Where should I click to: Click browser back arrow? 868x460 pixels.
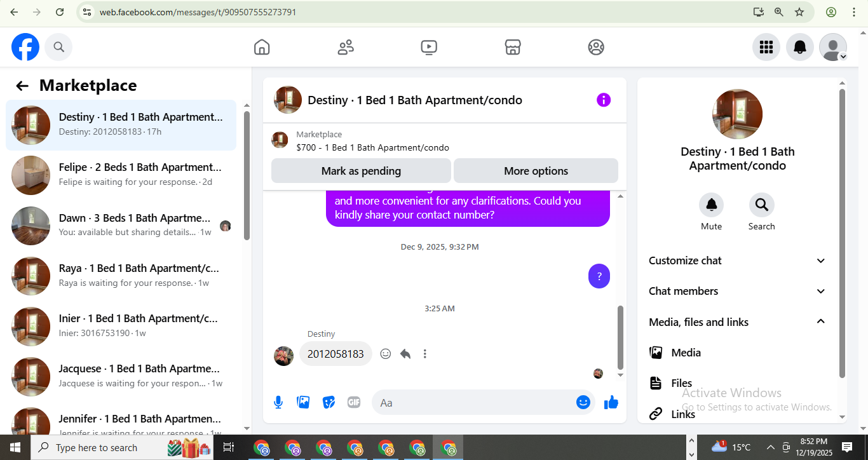coord(14,12)
